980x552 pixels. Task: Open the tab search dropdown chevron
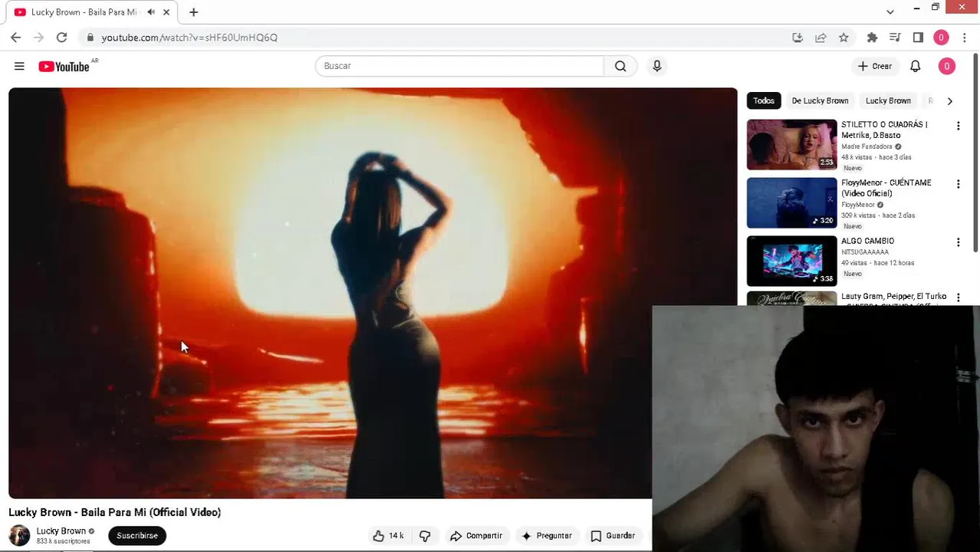tap(890, 11)
